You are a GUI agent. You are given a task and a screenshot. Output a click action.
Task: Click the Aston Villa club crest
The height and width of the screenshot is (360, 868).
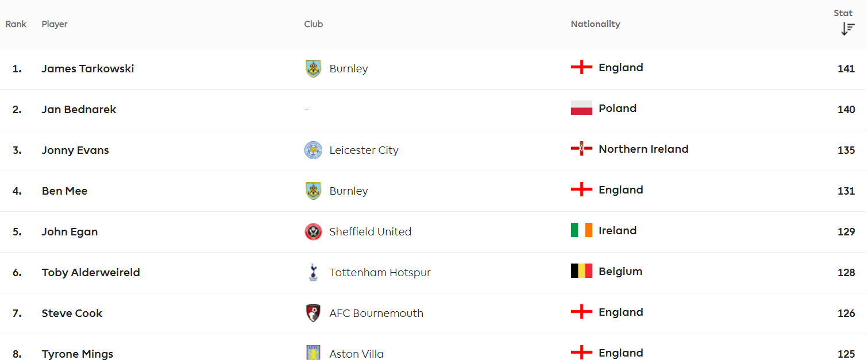(x=313, y=353)
